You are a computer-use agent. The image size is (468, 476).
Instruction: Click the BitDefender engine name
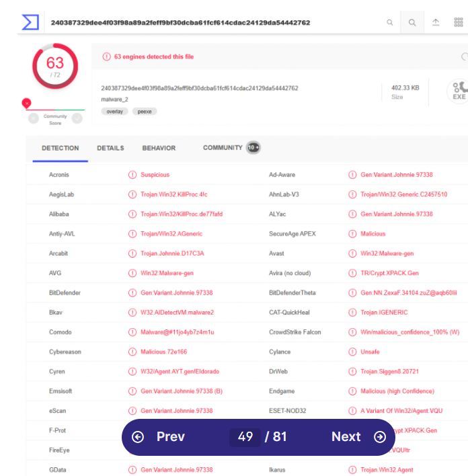click(x=65, y=293)
